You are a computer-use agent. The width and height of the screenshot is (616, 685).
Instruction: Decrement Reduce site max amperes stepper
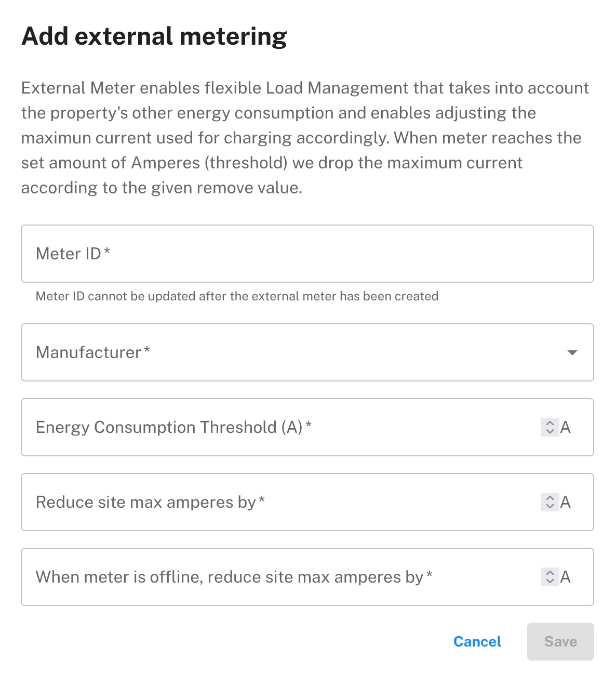(x=550, y=506)
